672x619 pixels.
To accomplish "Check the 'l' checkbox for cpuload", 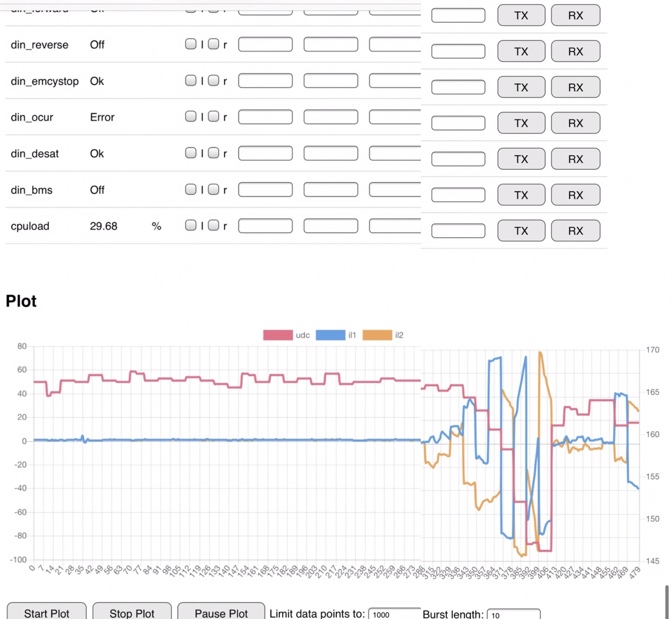I will [x=191, y=225].
